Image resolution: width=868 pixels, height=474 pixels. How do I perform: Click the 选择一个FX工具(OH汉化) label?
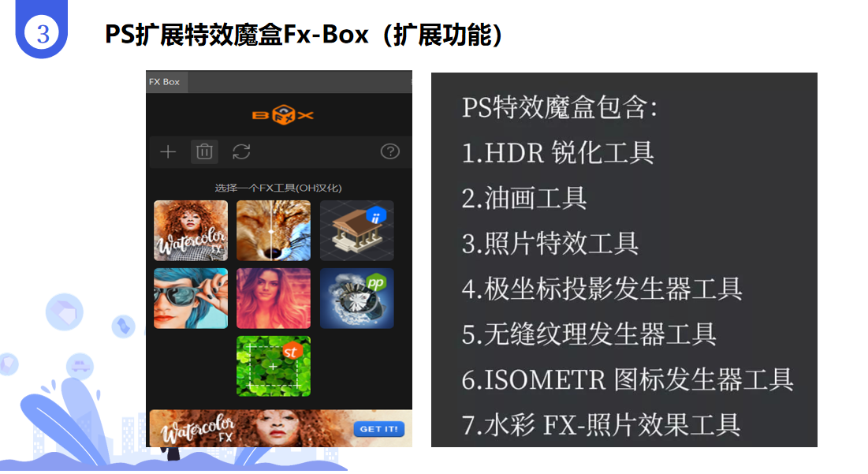(x=278, y=188)
